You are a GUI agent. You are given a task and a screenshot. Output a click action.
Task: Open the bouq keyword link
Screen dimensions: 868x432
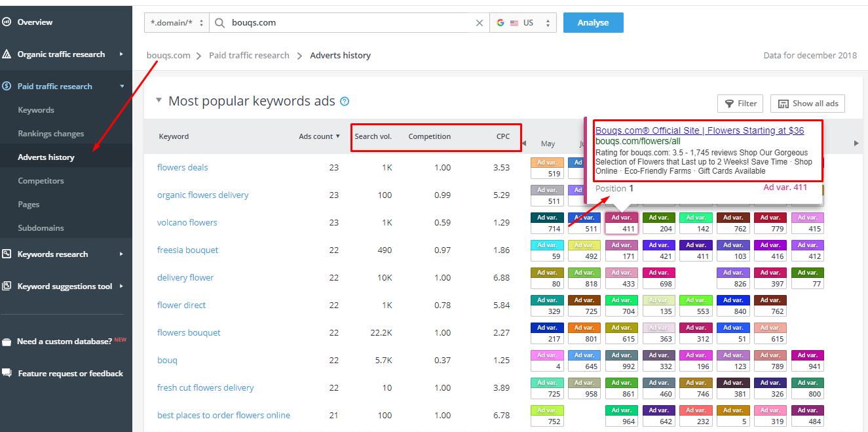tap(167, 361)
